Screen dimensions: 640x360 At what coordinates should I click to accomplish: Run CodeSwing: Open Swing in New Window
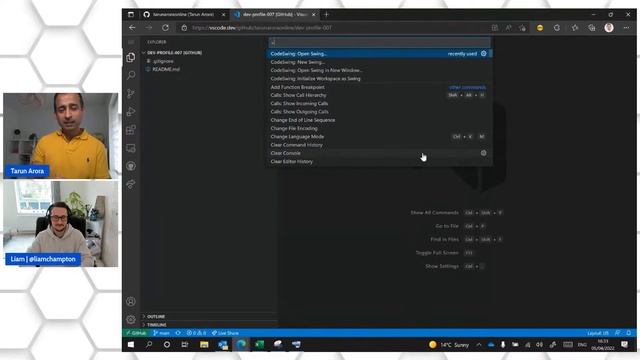point(380,70)
